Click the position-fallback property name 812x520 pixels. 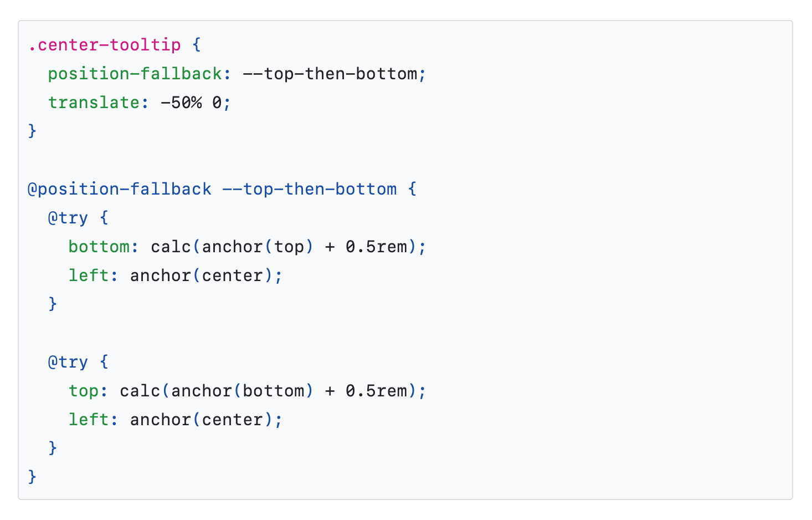[x=135, y=74]
